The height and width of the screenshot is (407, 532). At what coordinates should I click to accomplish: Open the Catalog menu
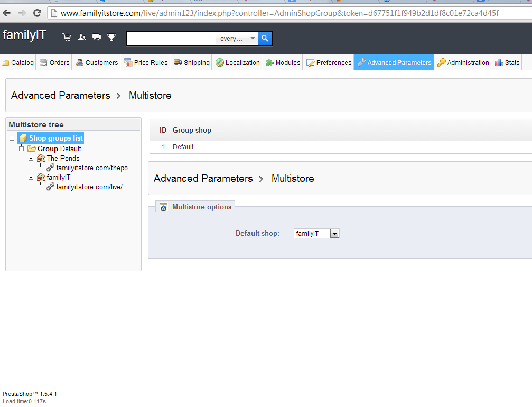[x=17, y=62]
